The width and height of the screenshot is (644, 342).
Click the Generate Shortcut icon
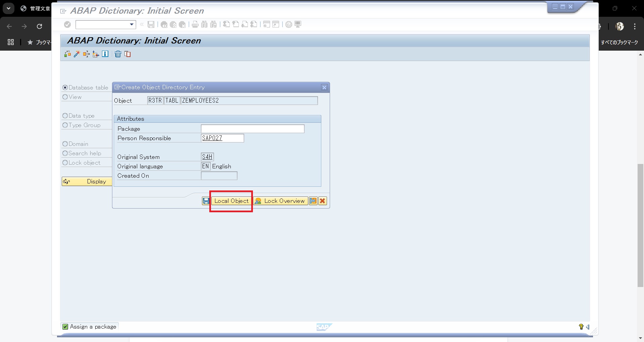pos(276,24)
